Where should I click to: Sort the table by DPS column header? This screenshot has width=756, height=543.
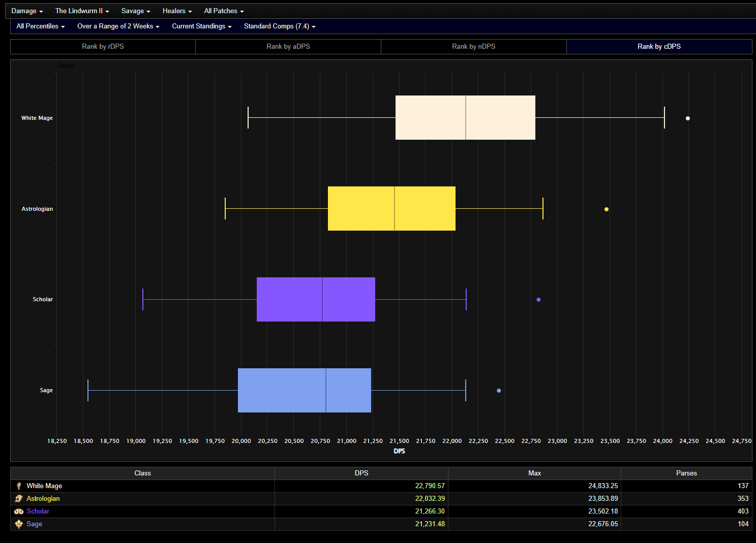tap(361, 473)
